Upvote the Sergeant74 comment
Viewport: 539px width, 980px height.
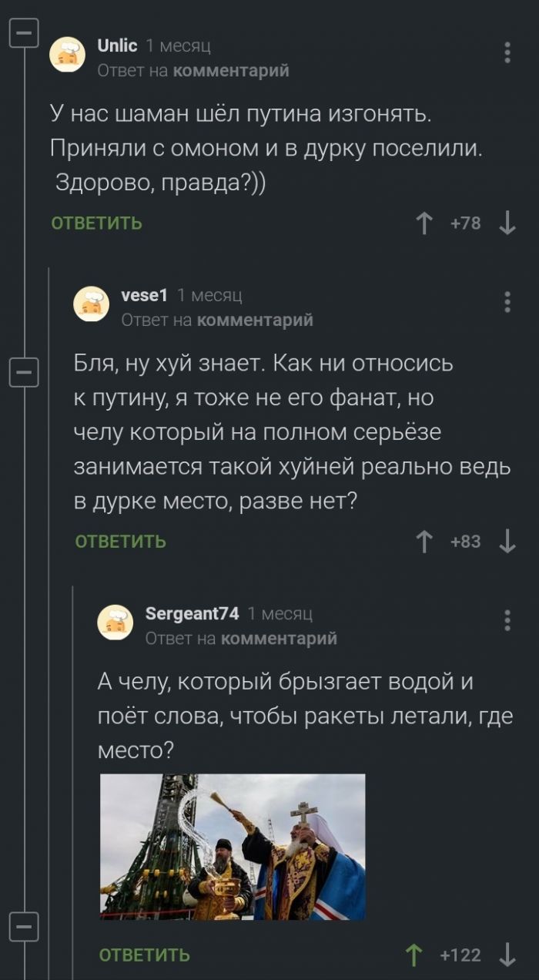[413, 955]
